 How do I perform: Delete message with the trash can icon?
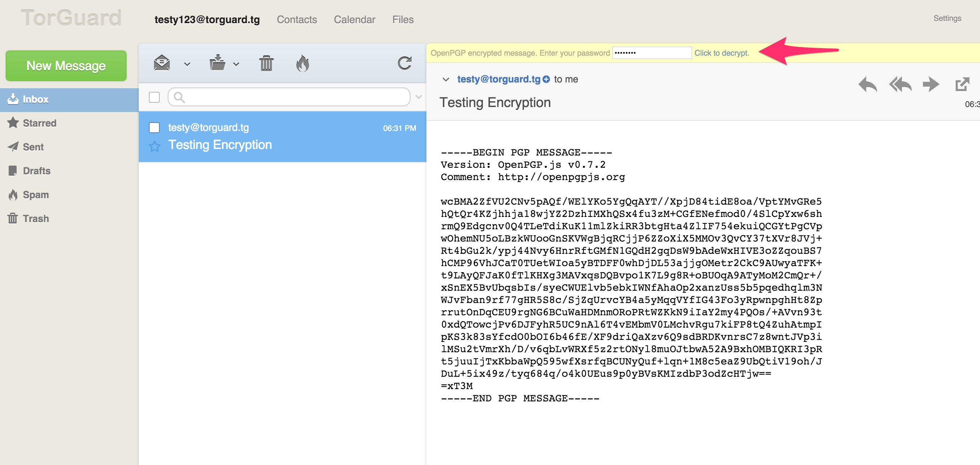pos(266,63)
